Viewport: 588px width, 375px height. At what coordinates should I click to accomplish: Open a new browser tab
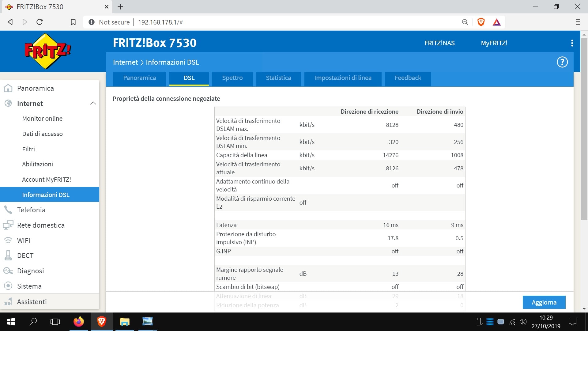[120, 7]
